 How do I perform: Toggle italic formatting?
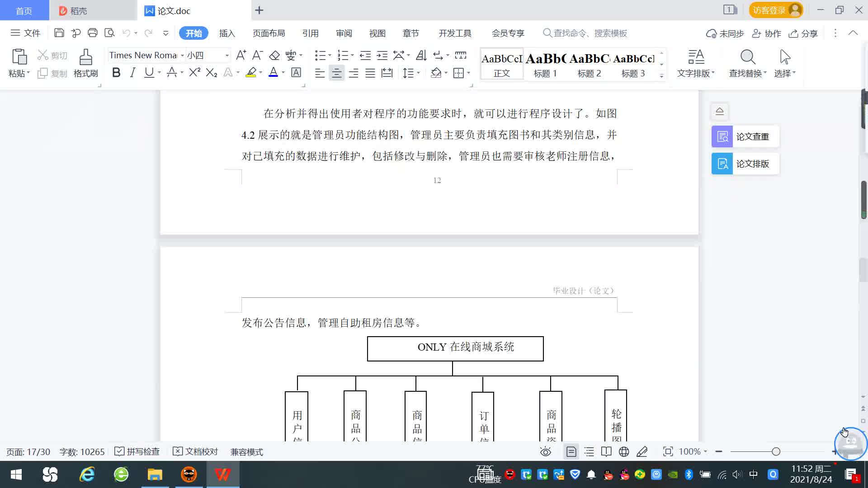[132, 72]
